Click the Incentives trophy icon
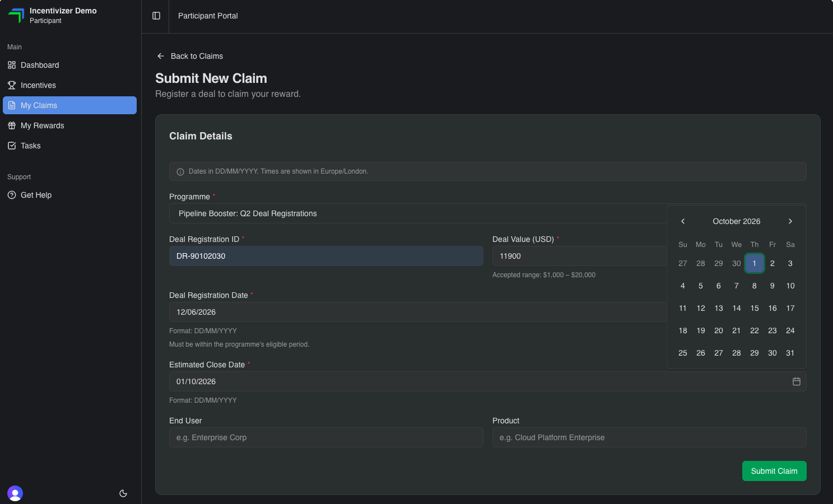The width and height of the screenshot is (833, 504). tap(12, 85)
